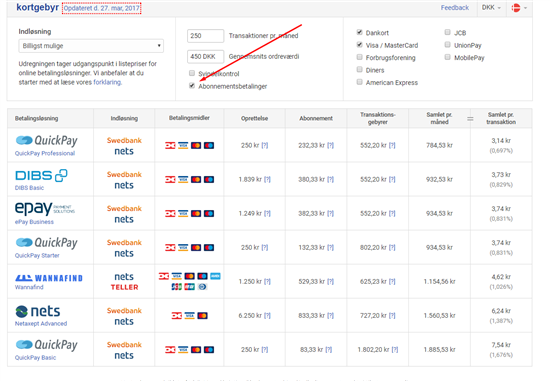This screenshot has width=550, height=381.
Task: Open the Netaxept Advanced link
Action: tap(41, 323)
